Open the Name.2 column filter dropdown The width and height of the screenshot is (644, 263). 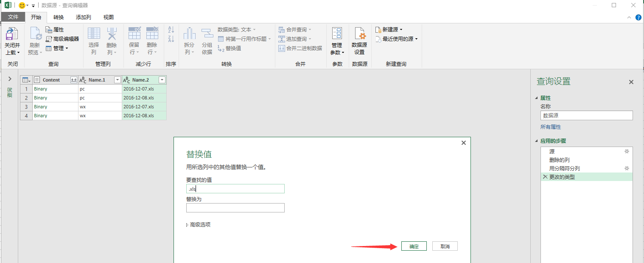click(x=162, y=80)
